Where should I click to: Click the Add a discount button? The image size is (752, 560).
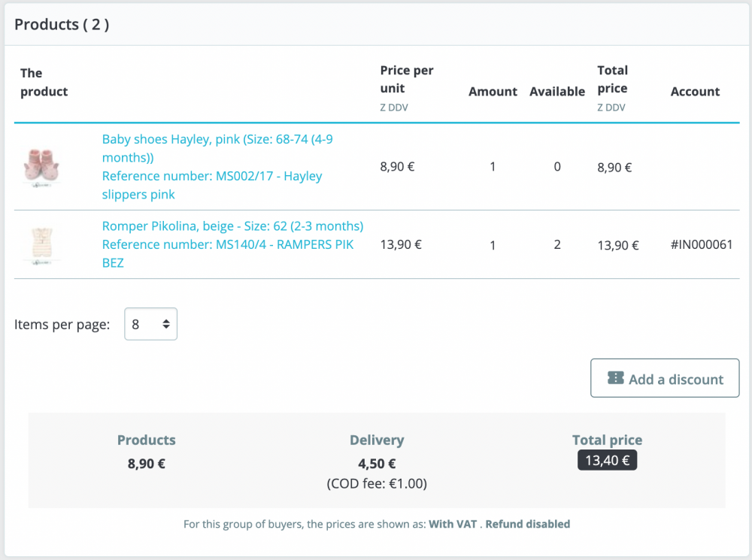click(x=665, y=378)
